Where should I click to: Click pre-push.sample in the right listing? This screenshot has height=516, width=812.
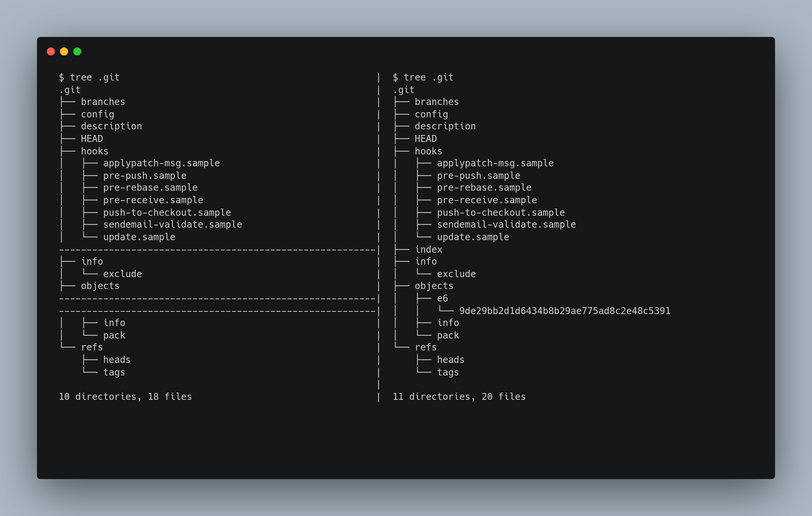(x=479, y=176)
